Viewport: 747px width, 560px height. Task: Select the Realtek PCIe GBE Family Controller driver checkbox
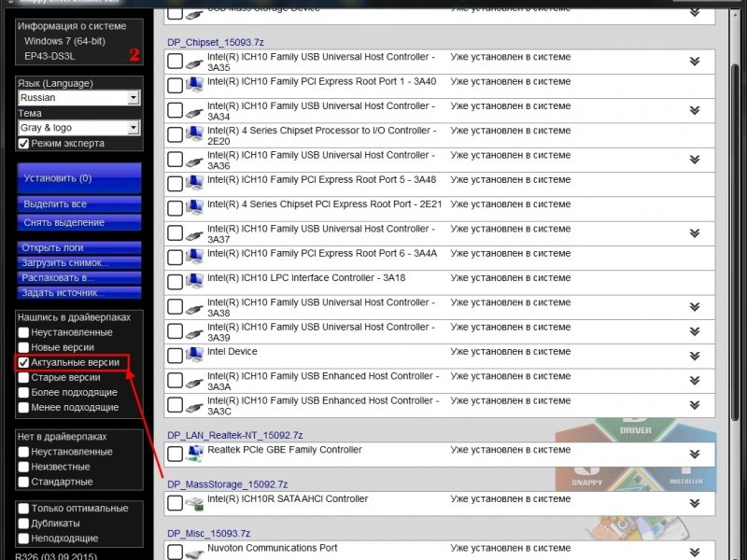[x=175, y=454]
